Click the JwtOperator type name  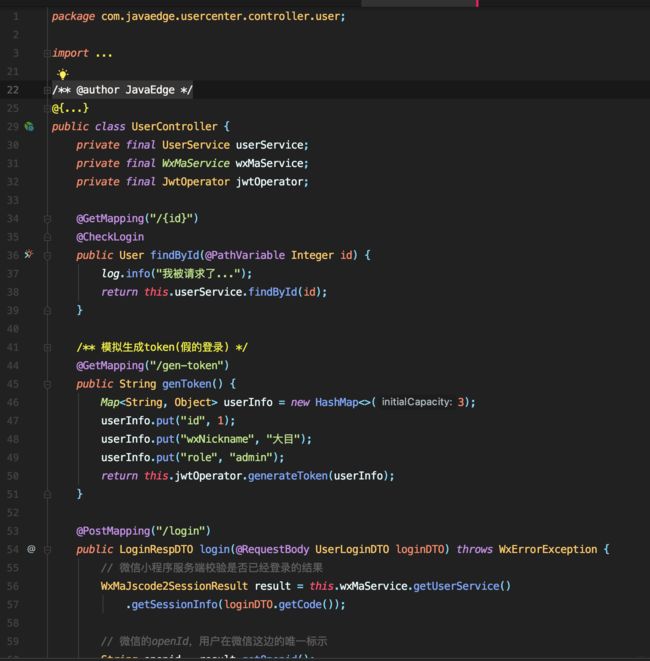coord(196,182)
